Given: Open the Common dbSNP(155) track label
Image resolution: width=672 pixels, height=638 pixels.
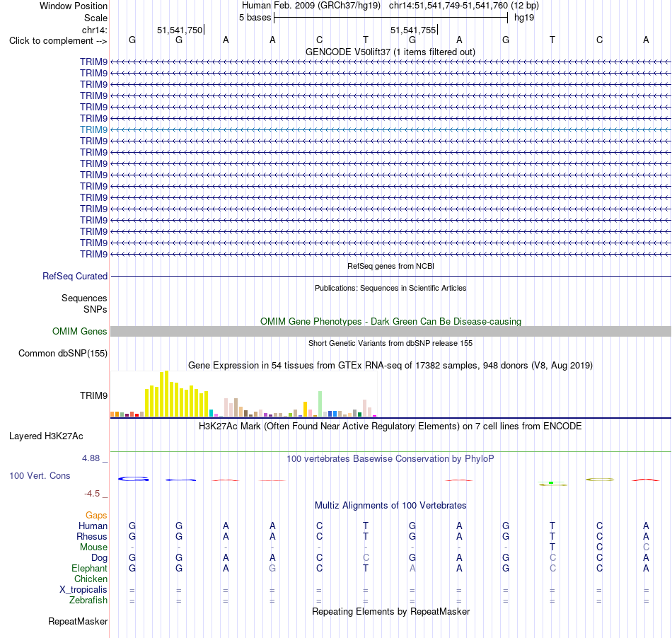Looking at the screenshot, I should coord(63,353).
